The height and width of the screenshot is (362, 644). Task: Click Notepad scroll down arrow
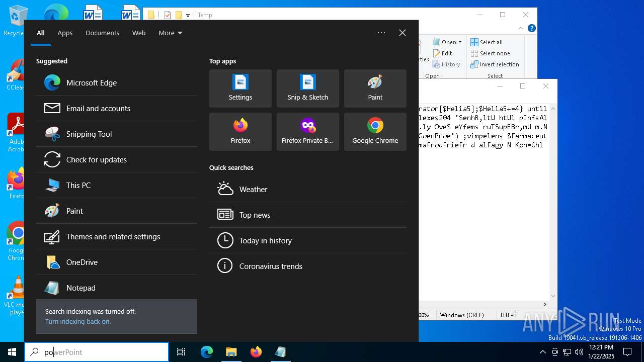point(553,296)
